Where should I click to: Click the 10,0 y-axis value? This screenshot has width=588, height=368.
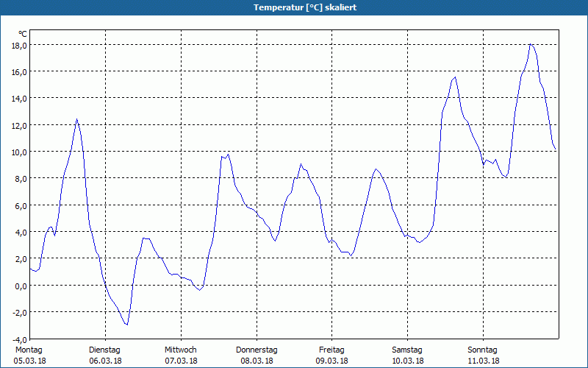(20, 152)
